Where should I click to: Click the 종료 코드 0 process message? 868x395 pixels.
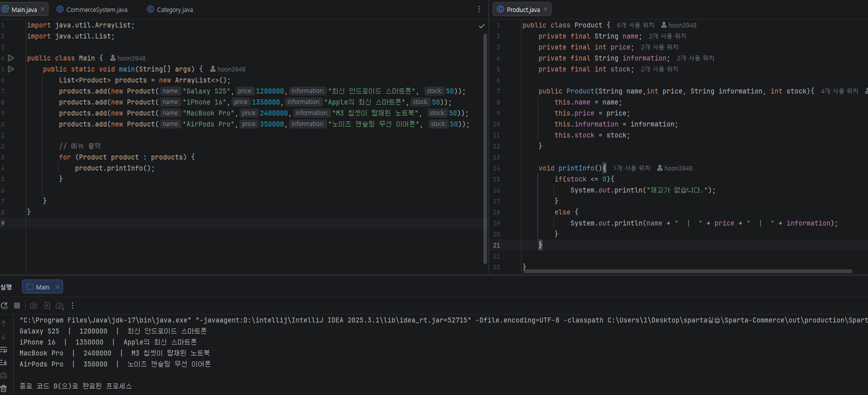coord(75,386)
